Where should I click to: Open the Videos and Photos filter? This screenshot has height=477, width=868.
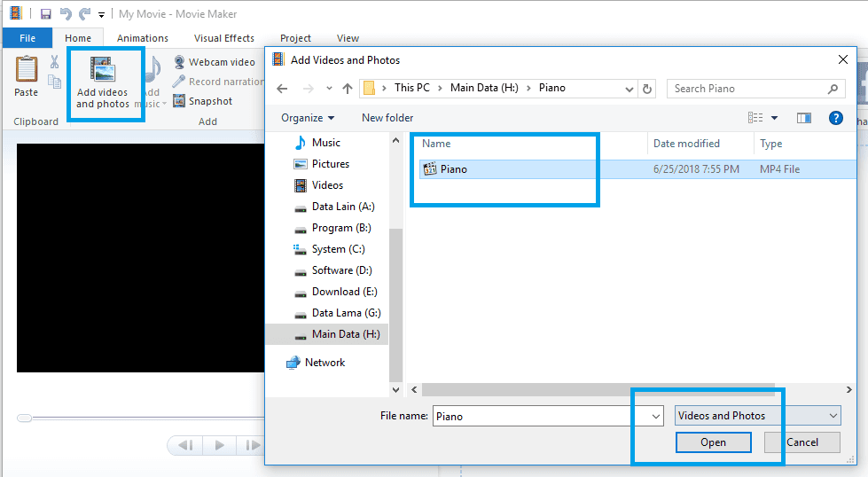click(x=757, y=416)
